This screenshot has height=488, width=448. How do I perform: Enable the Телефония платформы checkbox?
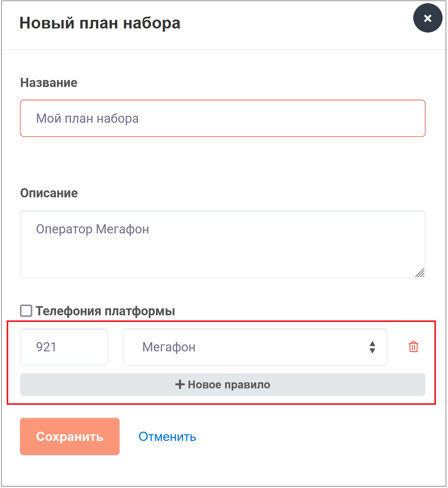[26, 311]
